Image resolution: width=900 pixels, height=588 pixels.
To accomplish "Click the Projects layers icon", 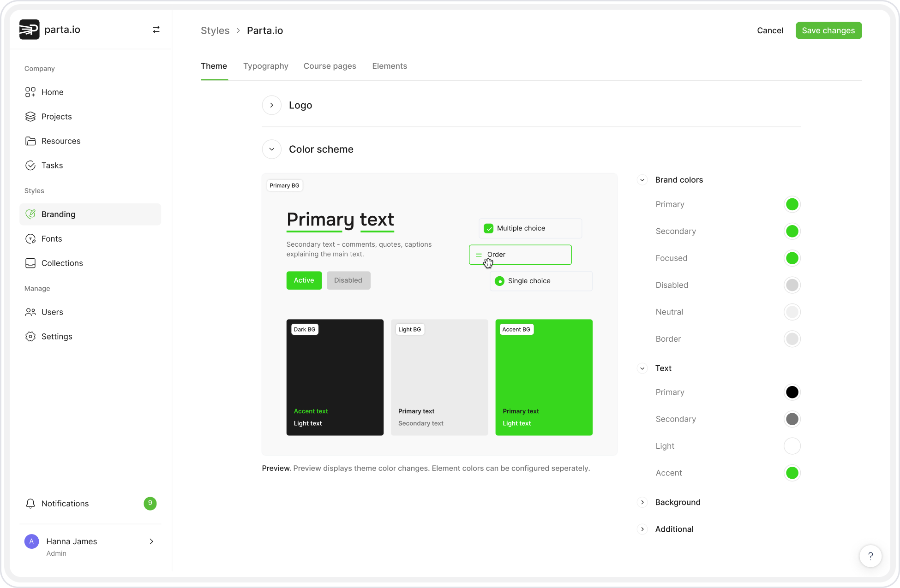I will (x=30, y=117).
